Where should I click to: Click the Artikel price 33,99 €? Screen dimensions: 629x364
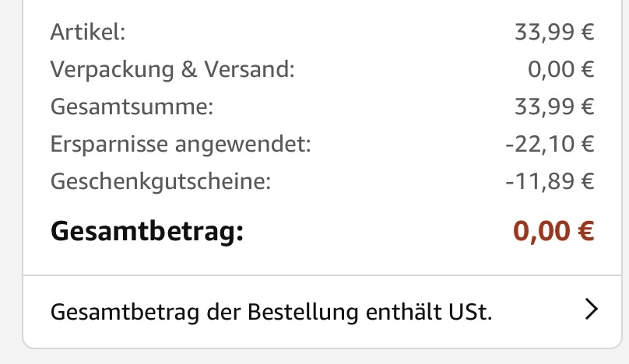point(554,32)
